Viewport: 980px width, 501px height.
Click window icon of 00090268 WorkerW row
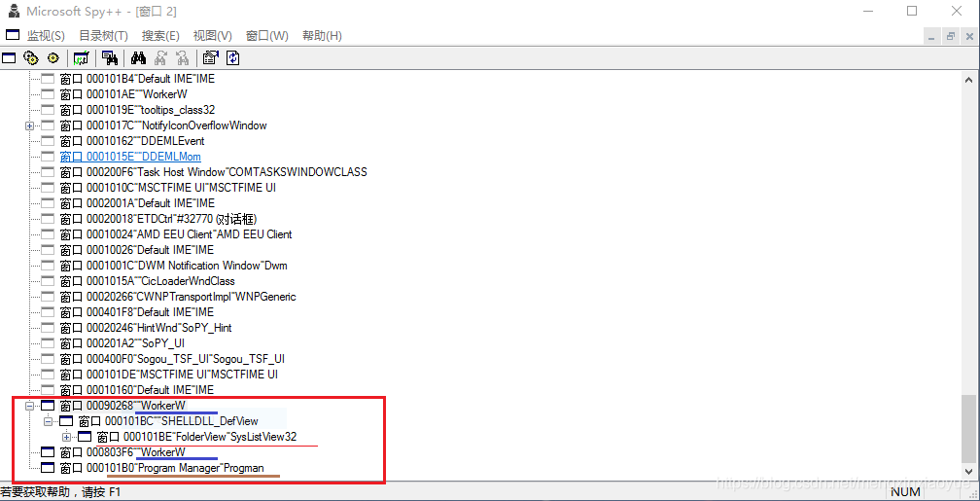tap(49, 406)
